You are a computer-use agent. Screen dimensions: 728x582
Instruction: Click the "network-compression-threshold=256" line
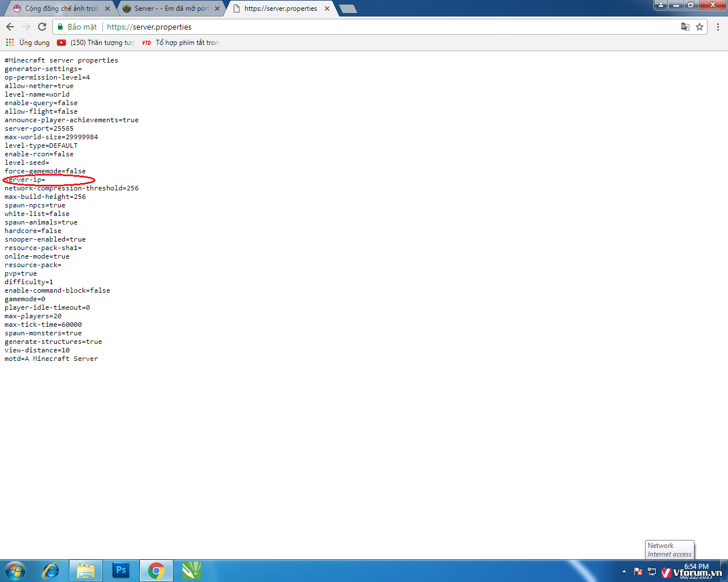point(72,188)
